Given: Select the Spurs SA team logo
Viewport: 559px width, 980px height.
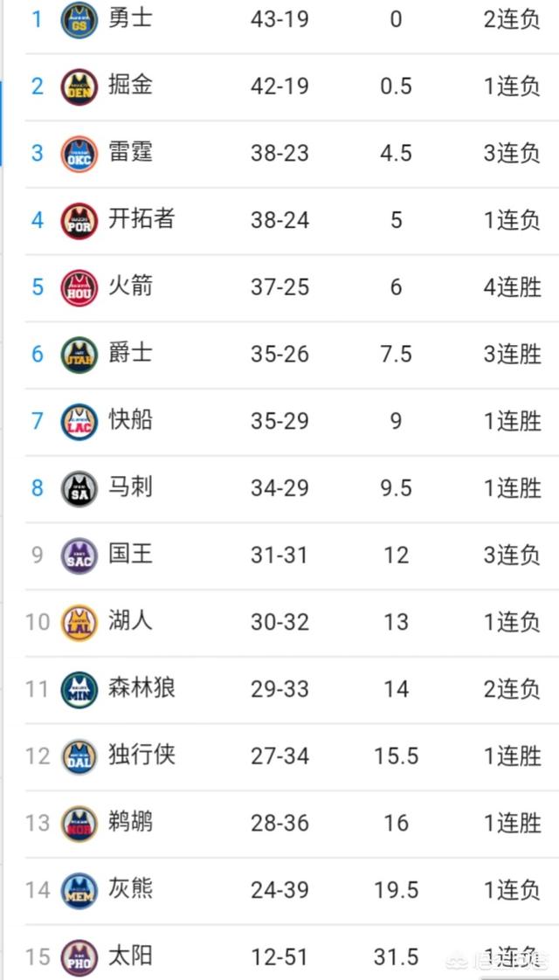Looking at the screenshot, I should click(x=79, y=489).
